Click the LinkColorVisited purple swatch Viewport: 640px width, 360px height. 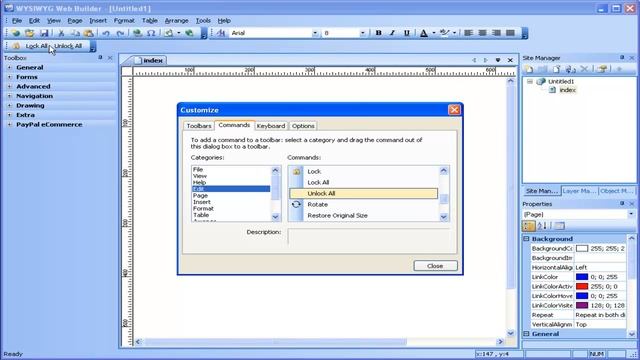[x=582, y=305]
